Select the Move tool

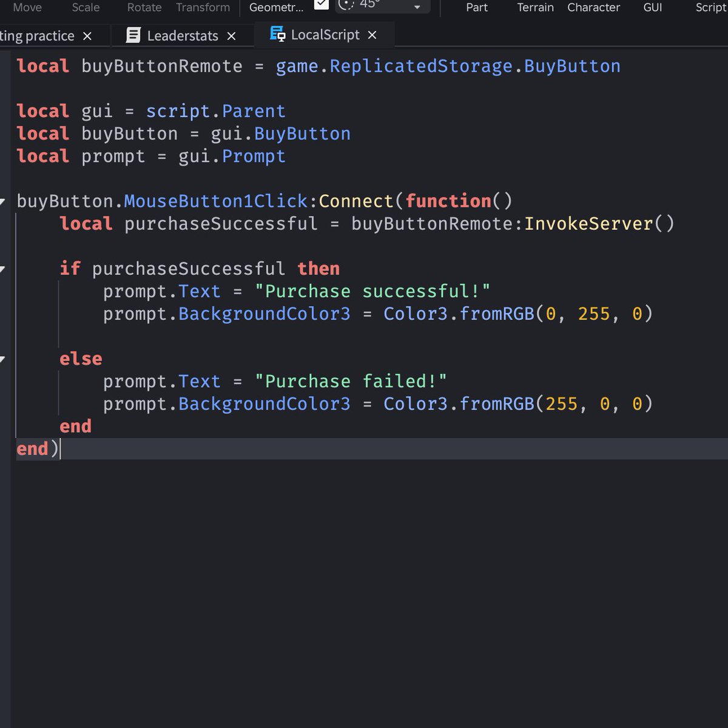[27, 7]
